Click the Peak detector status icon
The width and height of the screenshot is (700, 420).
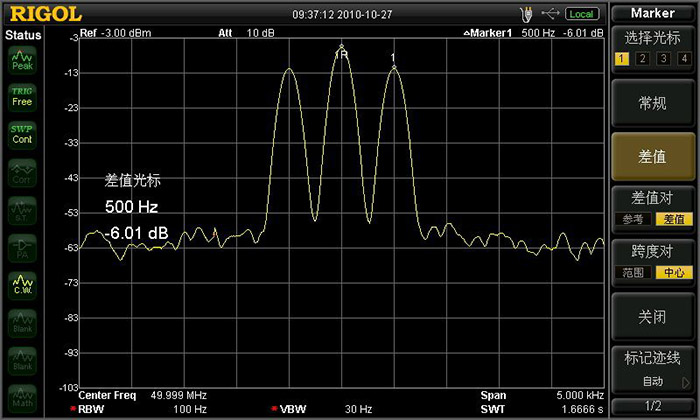click(x=22, y=62)
